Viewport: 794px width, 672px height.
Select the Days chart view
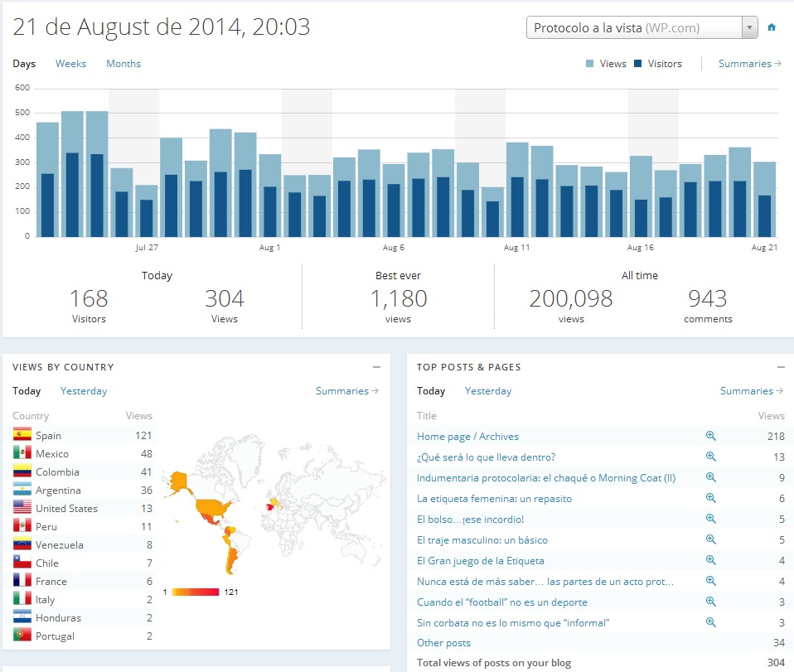24,64
